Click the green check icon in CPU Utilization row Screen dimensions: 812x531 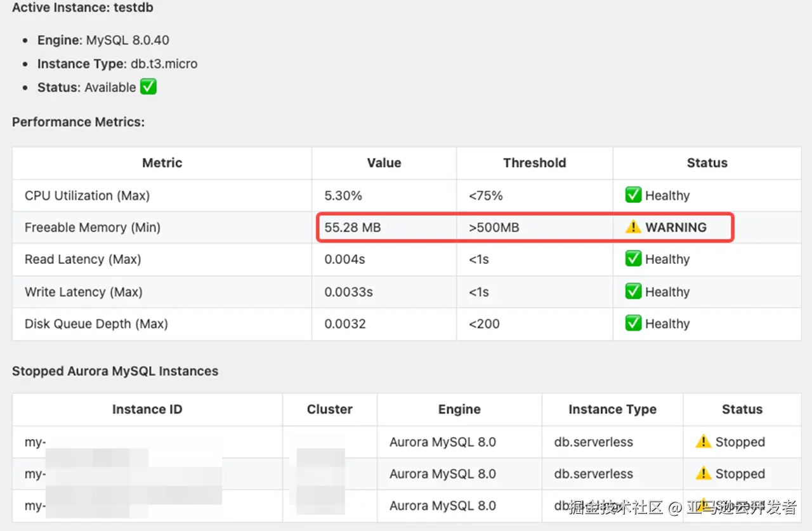[x=633, y=195]
